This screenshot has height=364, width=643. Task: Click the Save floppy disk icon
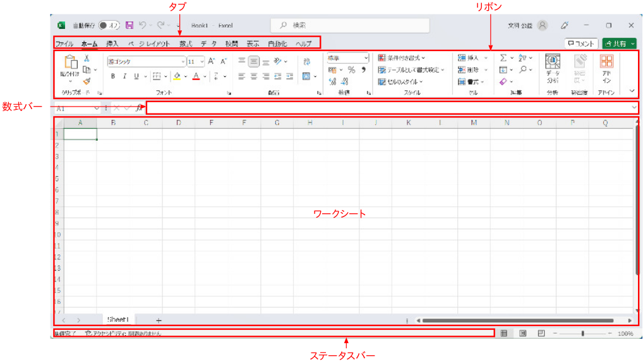tap(129, 25)
